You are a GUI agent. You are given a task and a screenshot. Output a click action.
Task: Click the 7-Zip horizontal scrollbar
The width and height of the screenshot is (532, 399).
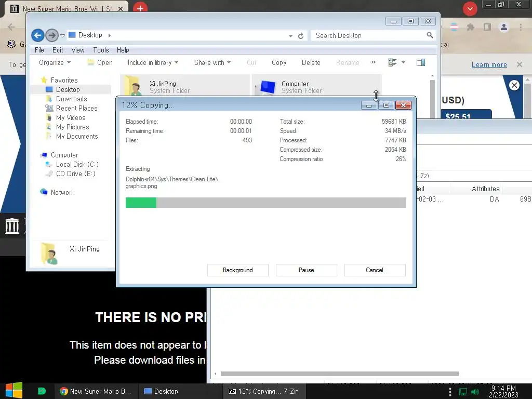339,374
